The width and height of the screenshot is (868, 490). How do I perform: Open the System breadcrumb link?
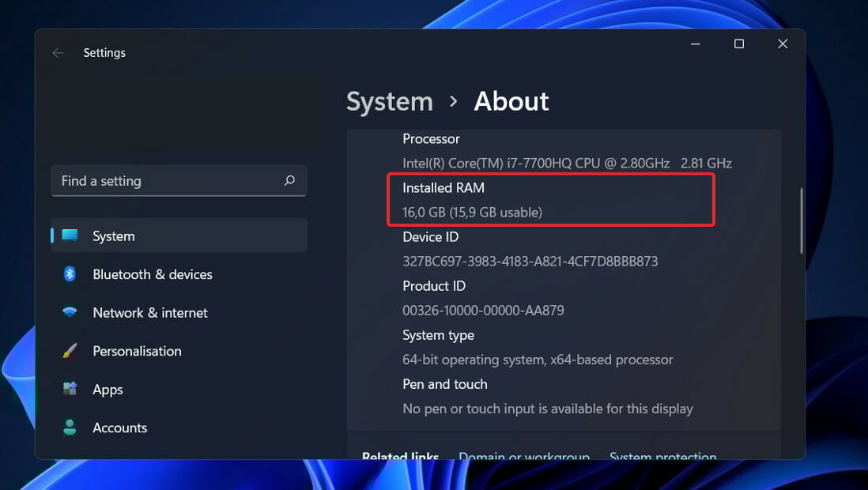[x=389, y=101]
